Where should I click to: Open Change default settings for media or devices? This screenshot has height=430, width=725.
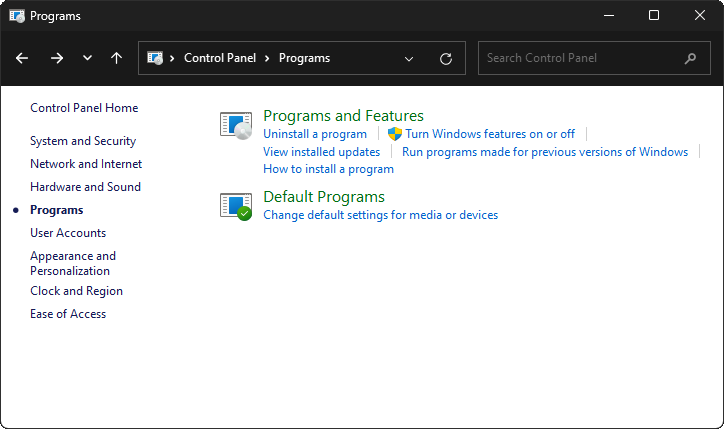pyautogui.click(x=381, y=215)
